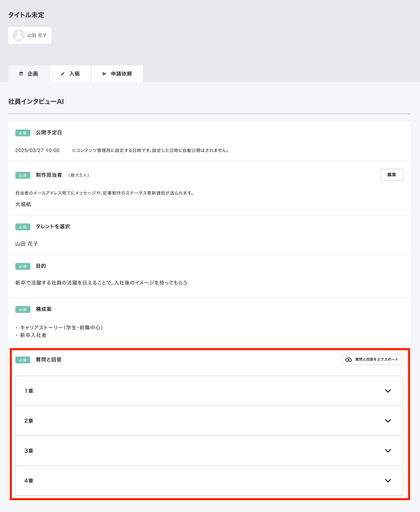This screenshot has height=512, width=420.
Task: Click the 必須 badge beside 質問と回答
Action: pyautogui.click(x=23, y=360)
